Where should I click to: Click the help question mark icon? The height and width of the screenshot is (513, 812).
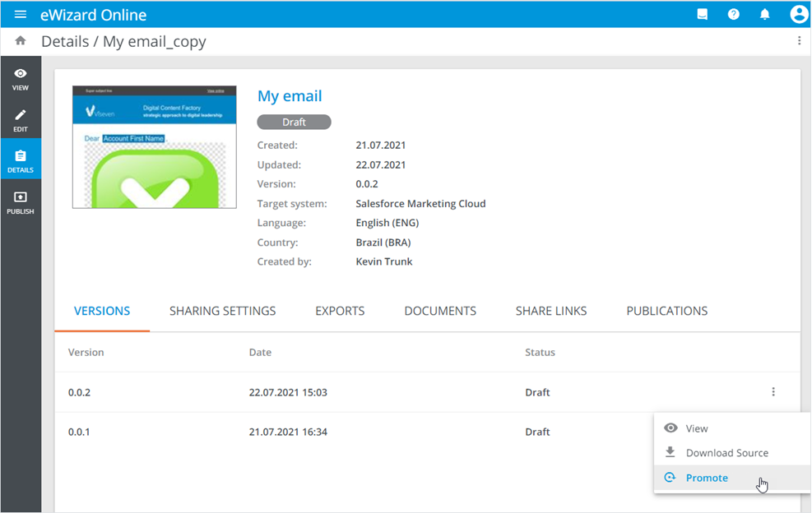click(734, 15)
